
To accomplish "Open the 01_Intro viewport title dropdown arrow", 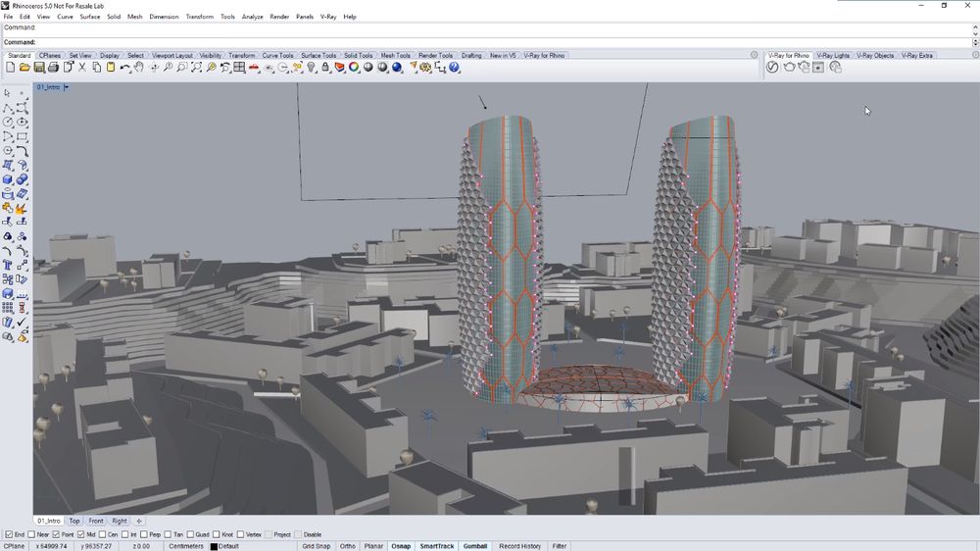I will click(x=67, y=87).
